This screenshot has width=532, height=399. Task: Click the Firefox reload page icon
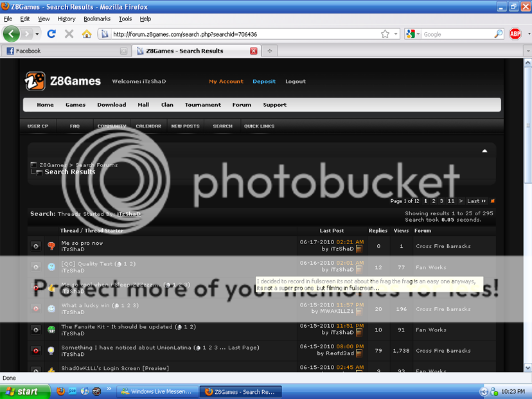click(51, 34)
